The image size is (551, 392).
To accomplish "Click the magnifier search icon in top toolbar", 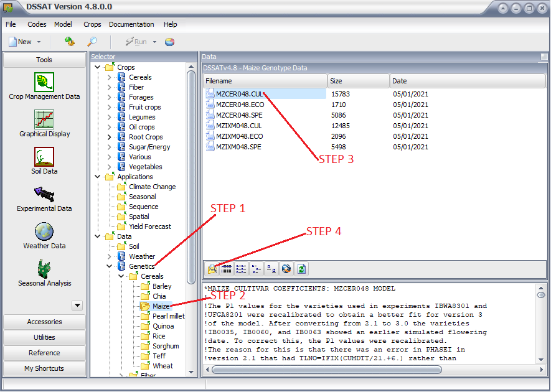I will [92, 42].
